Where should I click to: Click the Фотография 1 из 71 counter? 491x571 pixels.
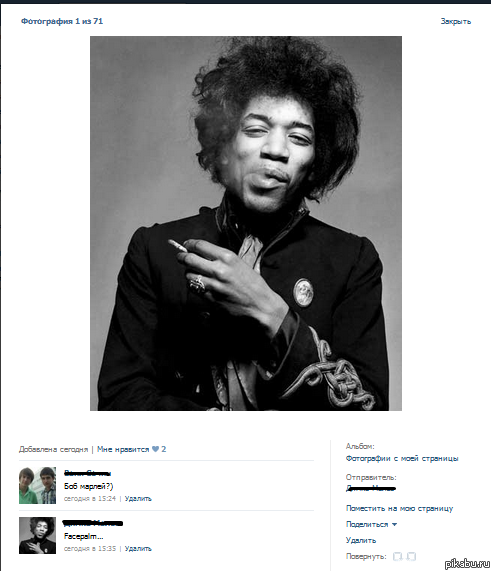click(62, 21)
